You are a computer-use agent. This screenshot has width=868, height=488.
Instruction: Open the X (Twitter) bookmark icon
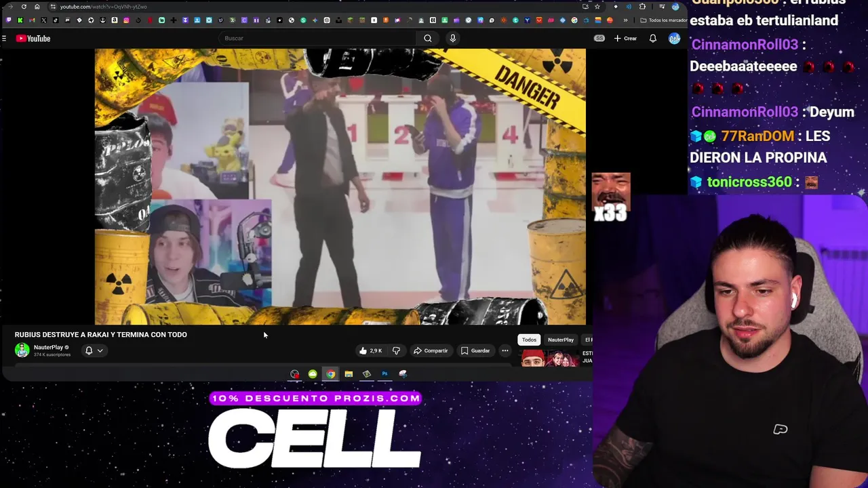tap(43, 20)
